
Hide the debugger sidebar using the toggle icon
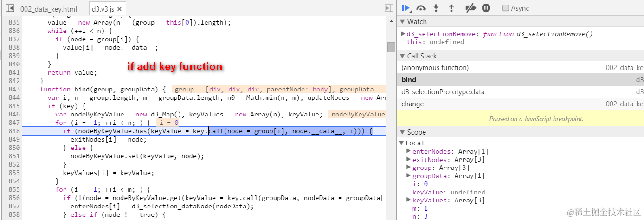389,8
